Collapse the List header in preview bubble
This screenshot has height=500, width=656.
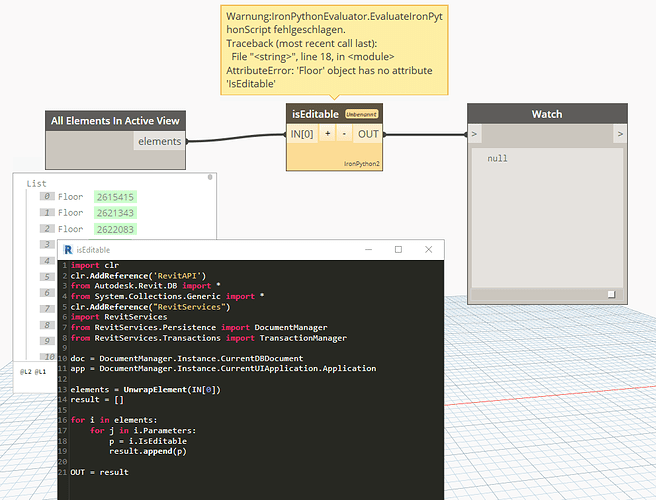[36, 184]
